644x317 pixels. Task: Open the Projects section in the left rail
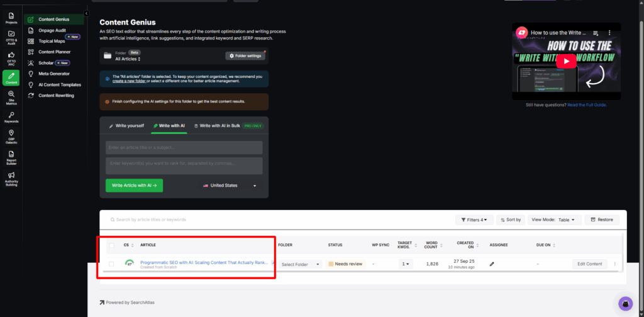point(11,18)
